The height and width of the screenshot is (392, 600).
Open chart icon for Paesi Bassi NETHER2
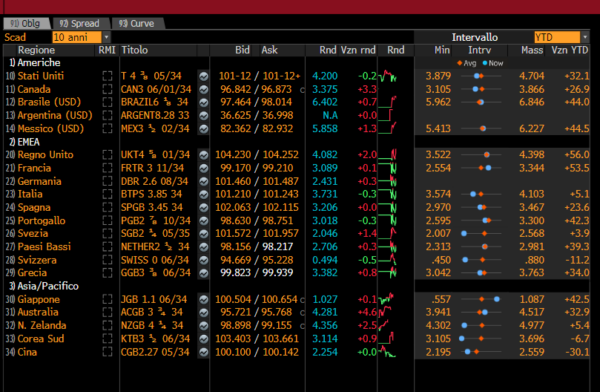tap(204, 247)
